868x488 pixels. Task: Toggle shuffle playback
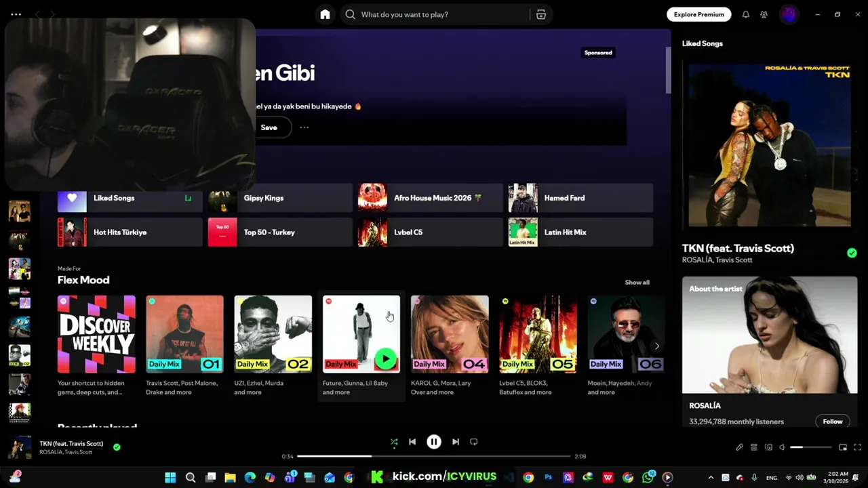(x=394, y=442)
